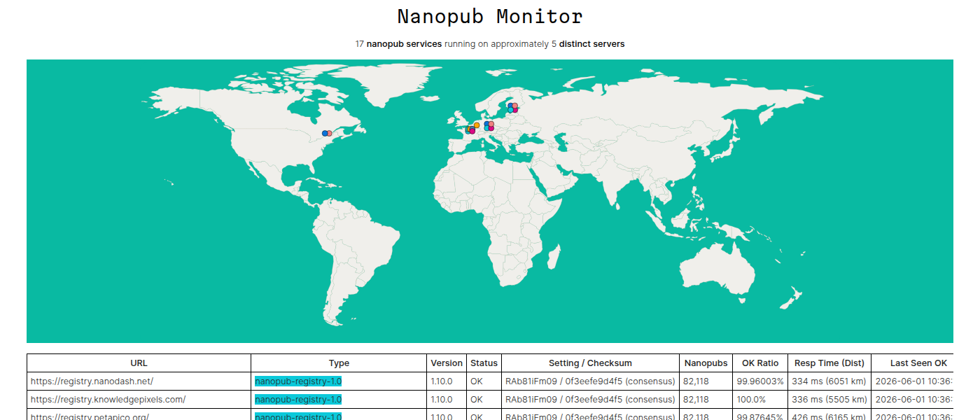Click the Nanopubs count in nanodash row
The width and height of the screenshot is (980, 420).
[x=706, y=381]
